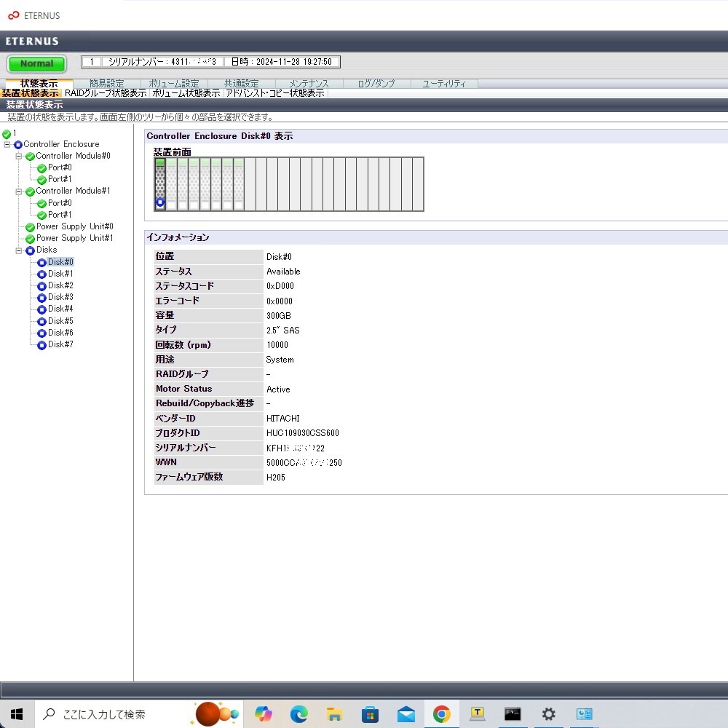Select Port#0 under Controller Module#1
The width and height of the screenshot is (728, 728).
[x=60, y=203]
